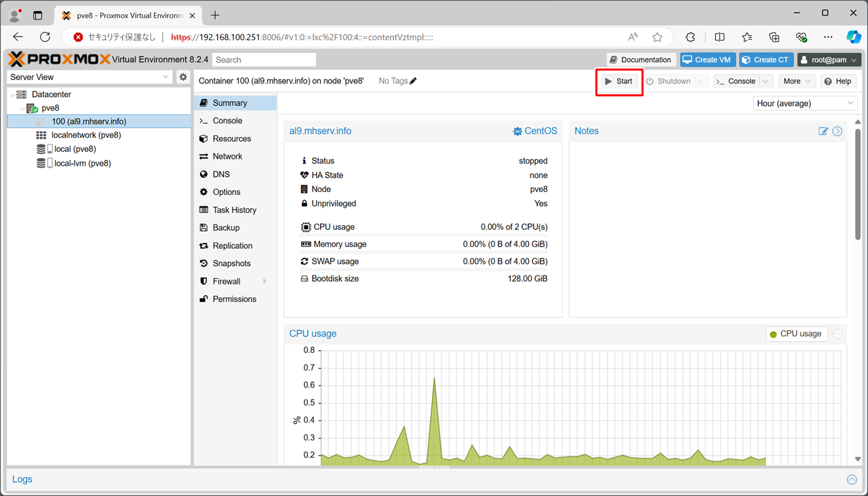868x496 pixels.
Task: Open Notes edit icon
Action: pyautogui.click(x=823, y=131)
